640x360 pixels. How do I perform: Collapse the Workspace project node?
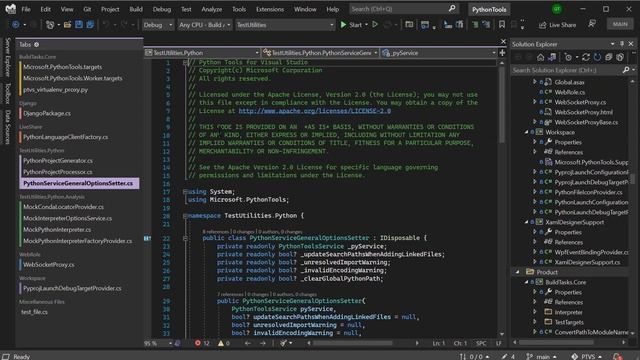(x=526, y=132)
